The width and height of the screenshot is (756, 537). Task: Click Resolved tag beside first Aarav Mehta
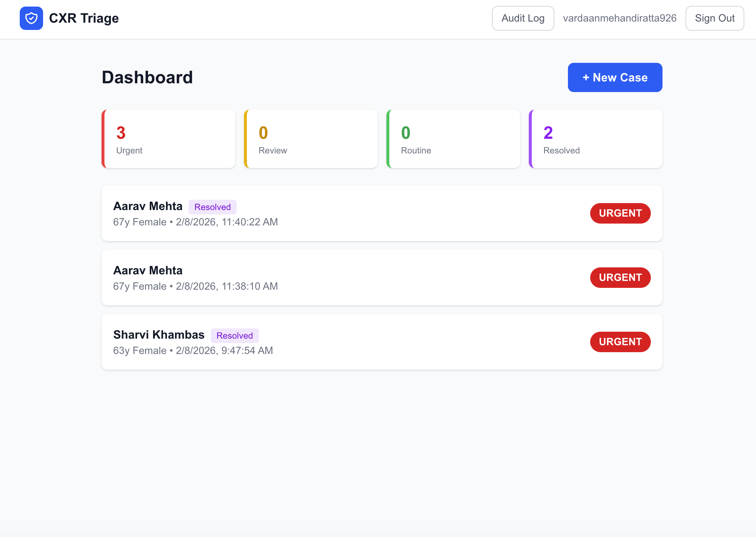(212, 207)
